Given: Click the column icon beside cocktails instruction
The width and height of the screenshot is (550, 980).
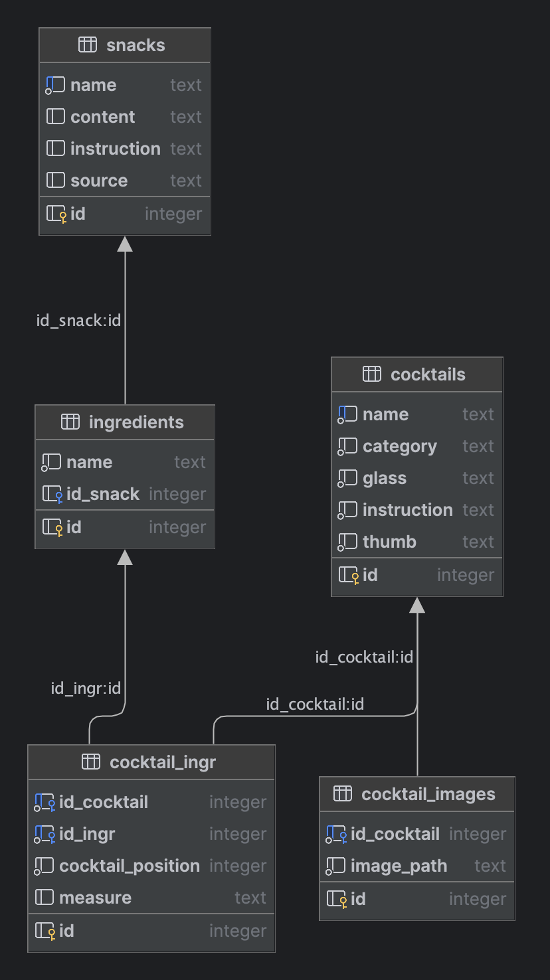Looking at the screenshot, I should tap(347, 510).
